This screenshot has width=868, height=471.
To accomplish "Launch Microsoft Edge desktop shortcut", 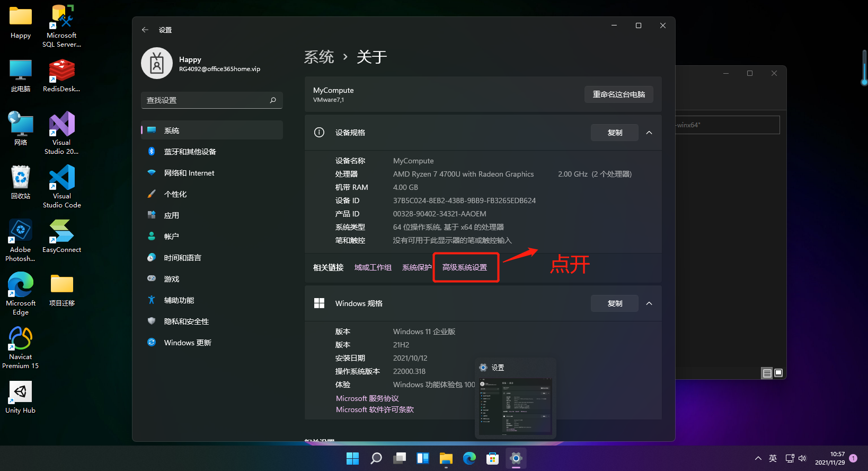I will [x=21, y=293].
